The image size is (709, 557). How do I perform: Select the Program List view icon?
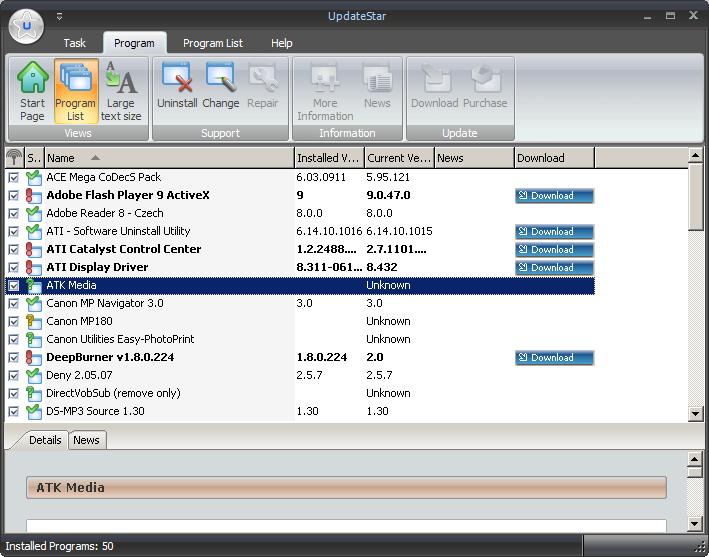[x=76, y=80]
